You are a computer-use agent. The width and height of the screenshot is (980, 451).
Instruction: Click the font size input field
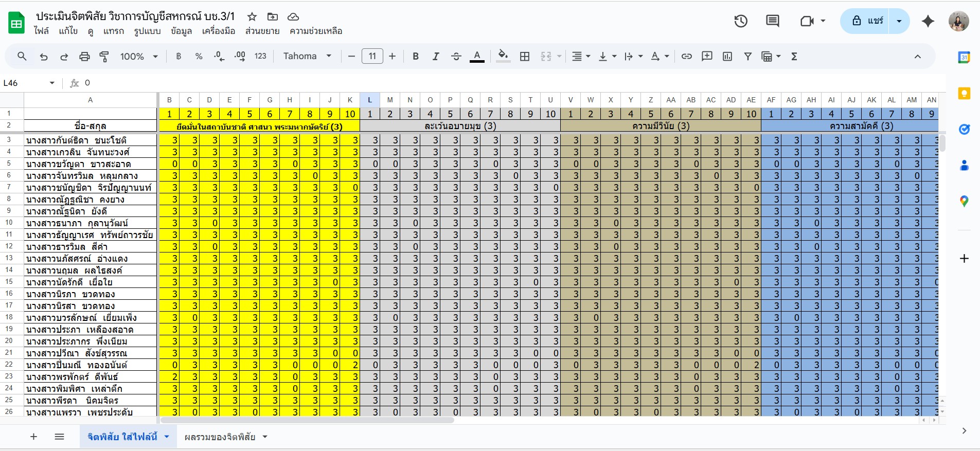point(372,57)
